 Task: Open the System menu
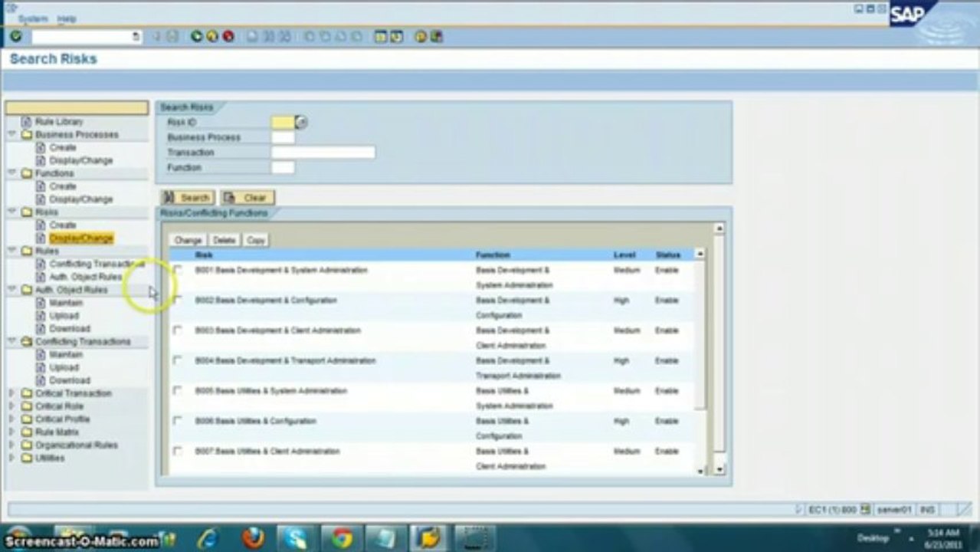point(33,18)
